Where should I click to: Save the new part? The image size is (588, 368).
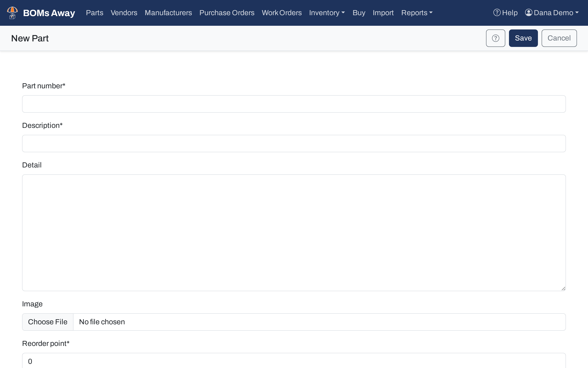click(x=523, y=38)
